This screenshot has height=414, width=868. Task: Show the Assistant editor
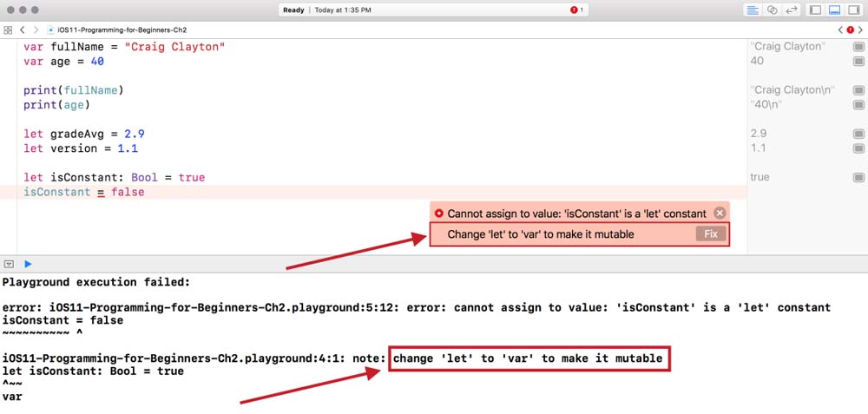[772, 10]
